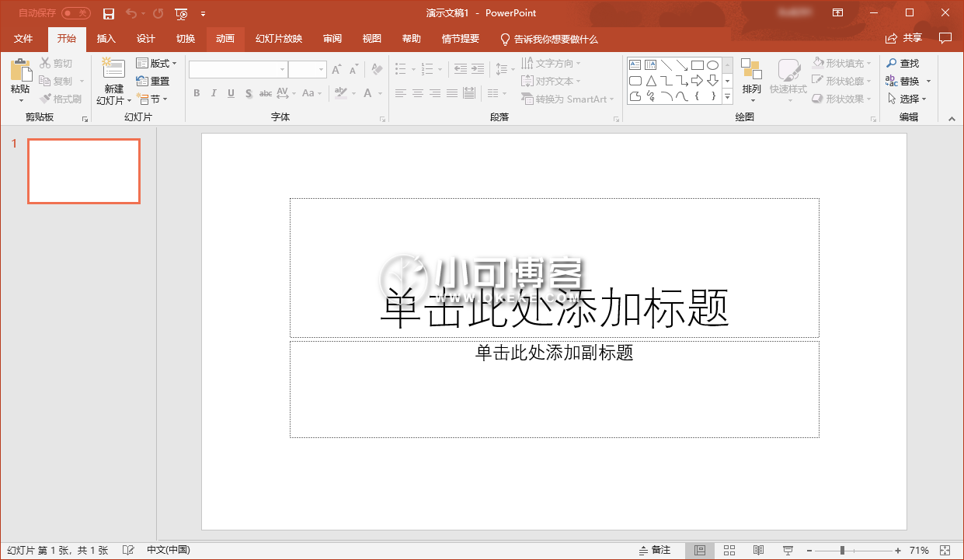
Task: Expand the shapes gallery More arrow
Action: coord(728,96)
